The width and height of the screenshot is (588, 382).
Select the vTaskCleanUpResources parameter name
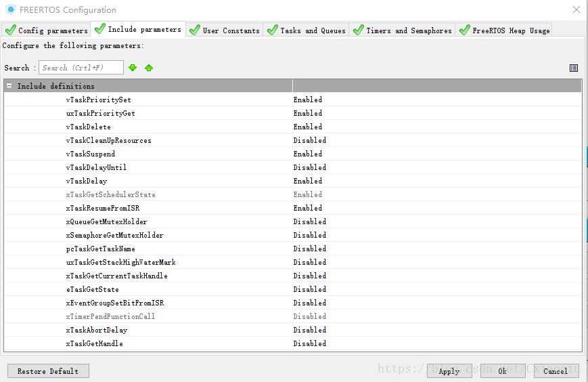[109, 140]
